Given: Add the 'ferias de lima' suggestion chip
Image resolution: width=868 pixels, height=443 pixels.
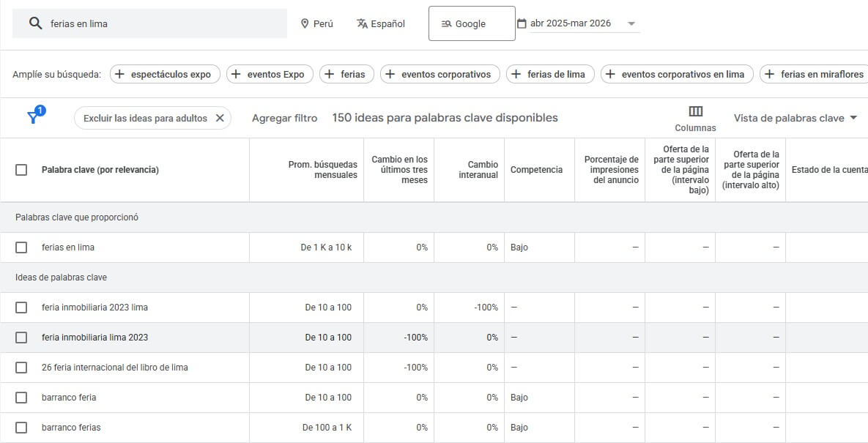Looking at the screenshot, I should [x=549, y=74].
